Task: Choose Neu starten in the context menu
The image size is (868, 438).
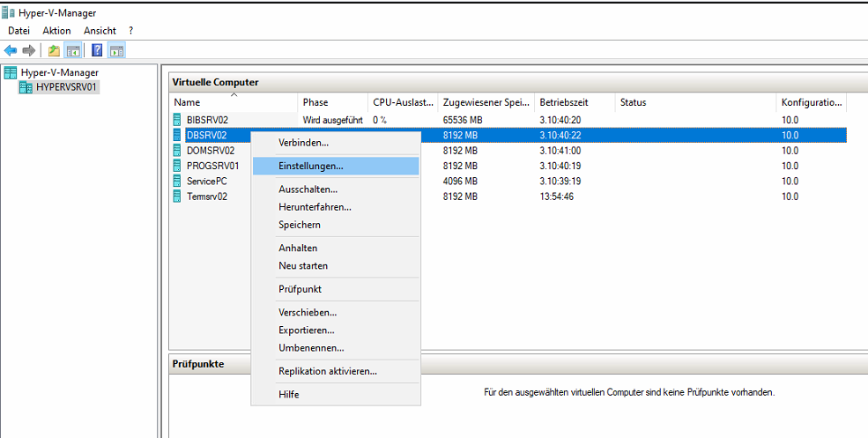Action: coord(336,266)
